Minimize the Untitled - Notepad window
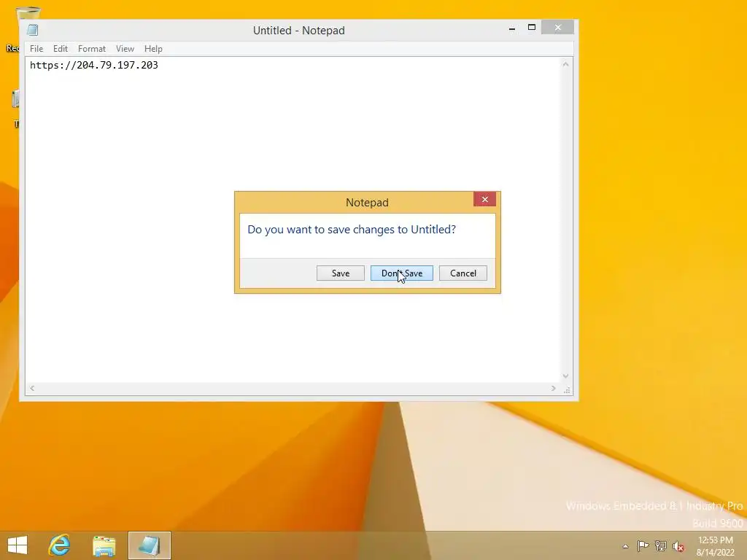Image resolution: width=747 pixels, height=560 pixels. coord(512,28)
